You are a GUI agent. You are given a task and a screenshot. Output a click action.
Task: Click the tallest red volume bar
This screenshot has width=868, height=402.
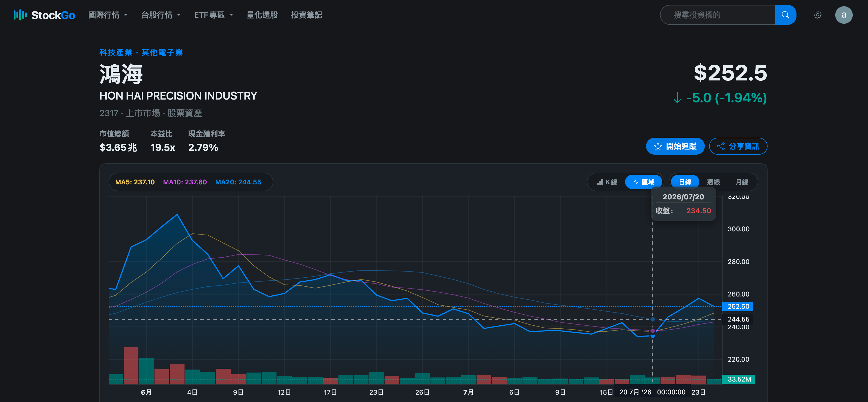[131, 365]
